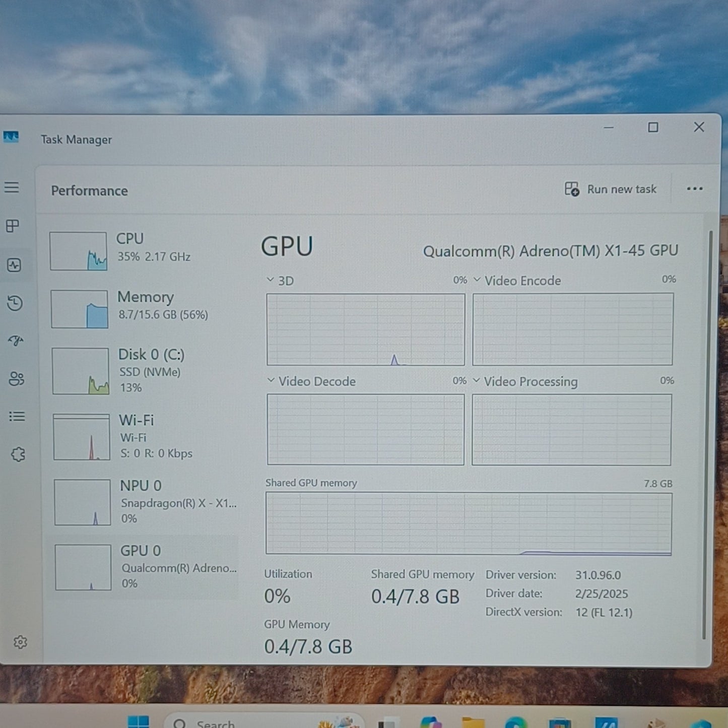Open the Details page icon

point(17,416)
